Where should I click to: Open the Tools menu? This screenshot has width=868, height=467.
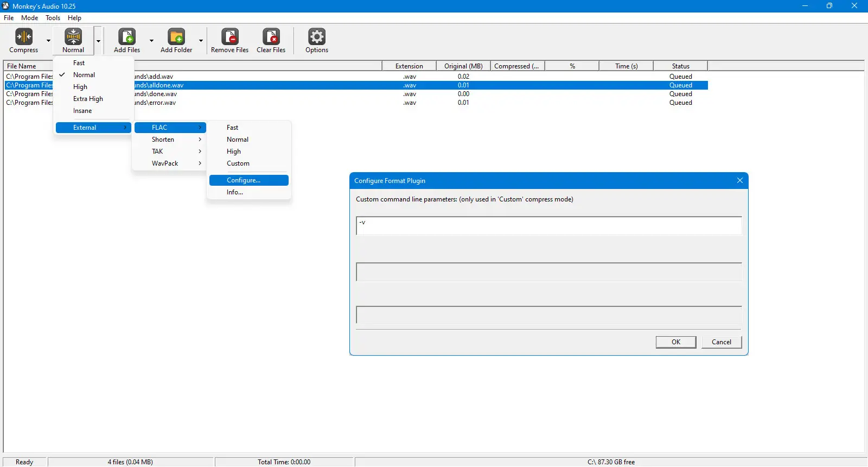point(53,18)
